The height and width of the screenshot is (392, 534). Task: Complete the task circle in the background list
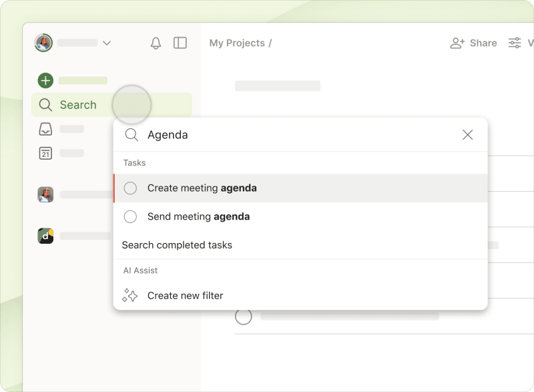point(244,317)
